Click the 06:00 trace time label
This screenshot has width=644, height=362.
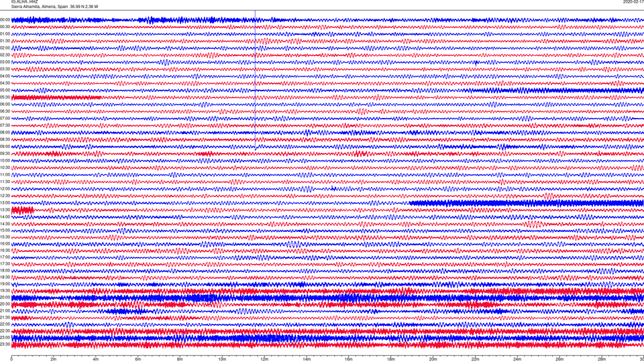tap(5, 105)
